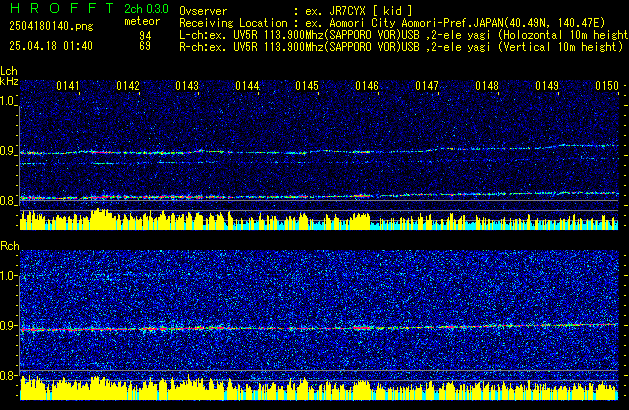Click the Rch 0.9 kHz axis label

pyautogui.click(x=8, y=325)
